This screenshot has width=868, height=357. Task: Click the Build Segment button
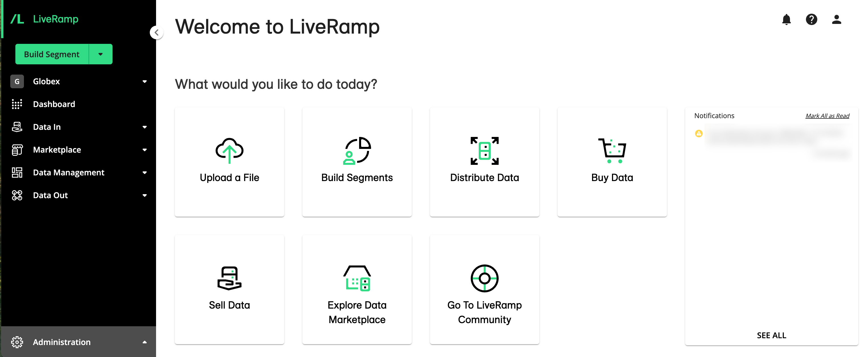coord(52,54)
